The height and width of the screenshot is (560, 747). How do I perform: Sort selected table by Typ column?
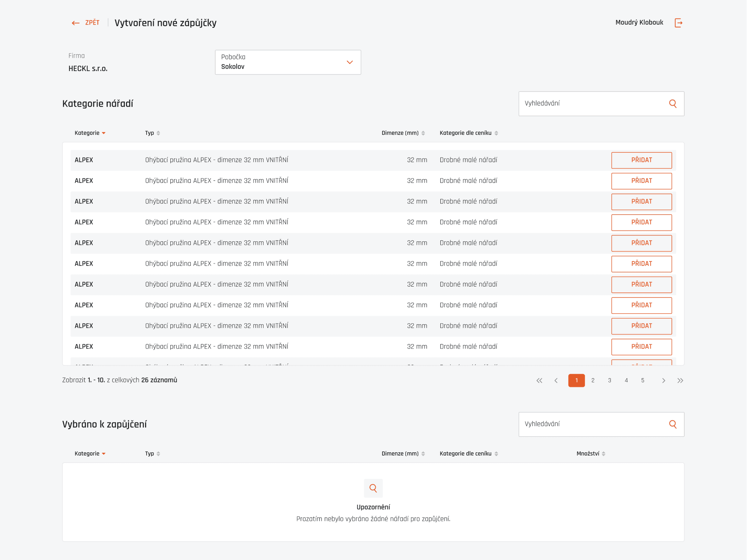tap(158, 454)
